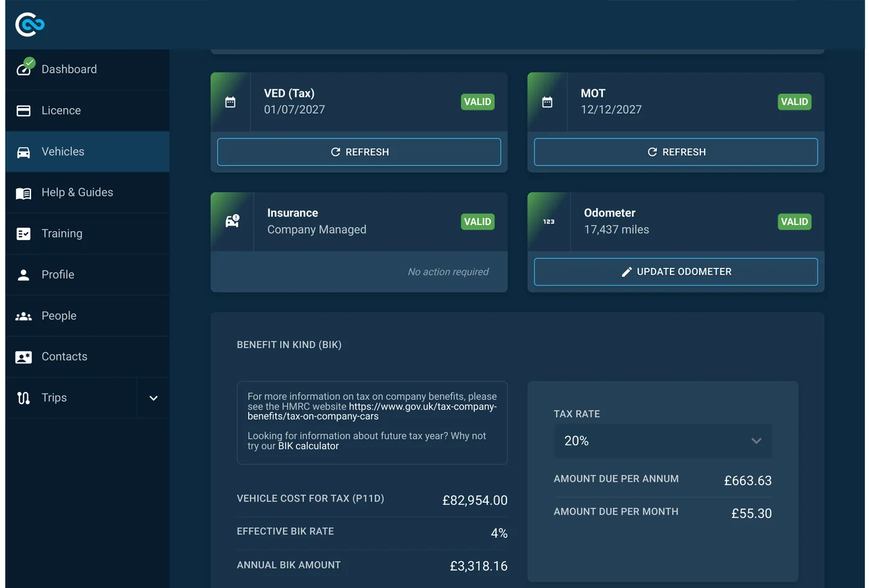Viewport: 870px width, 588px height.
Task: Click the Licence card icon
Action: [24, 111]
